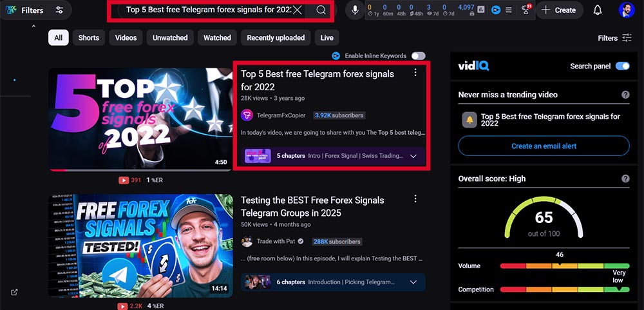Viewport: 644px width, 310px height.
Task: Start voice search with microphone icon
Action: (x=355, y=10)
